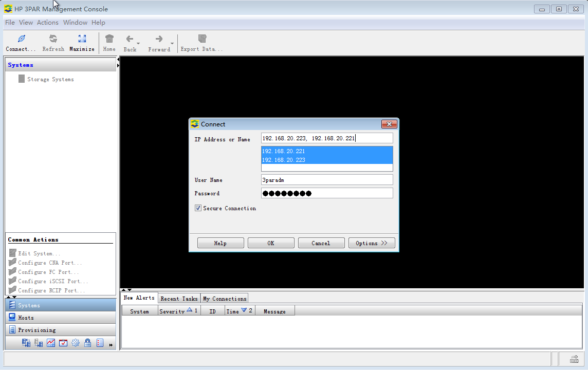588x370 pixels.
Task: Show more navigation buttons via double-arrow
Action: click(x=111, y=345)
